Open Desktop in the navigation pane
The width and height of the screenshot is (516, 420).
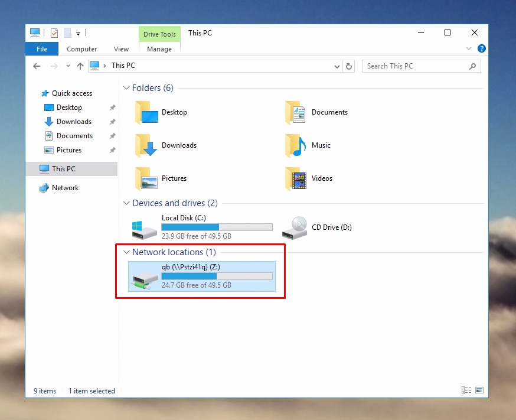[69, 108]
